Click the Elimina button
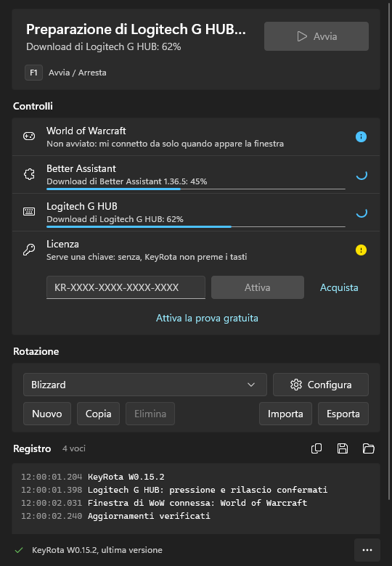This screenshot has width=392, height=566. pyautogui.click(x=150, y=414)
